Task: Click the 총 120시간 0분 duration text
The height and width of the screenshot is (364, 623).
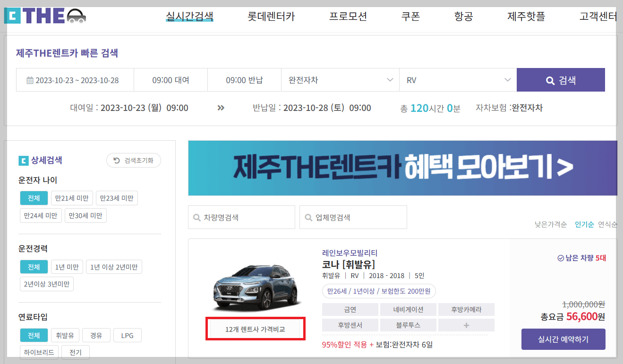Action: click(x=430, y=108)
